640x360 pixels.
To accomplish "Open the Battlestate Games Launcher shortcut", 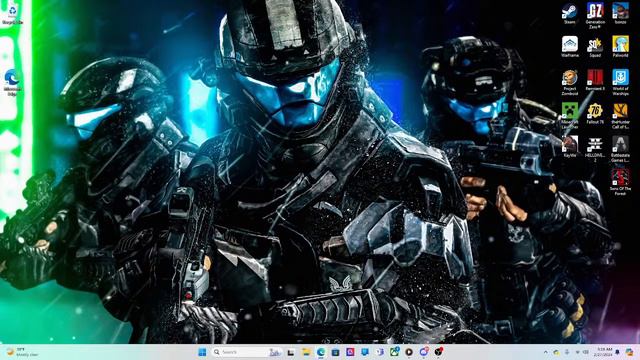I will (x=620, y=149).
